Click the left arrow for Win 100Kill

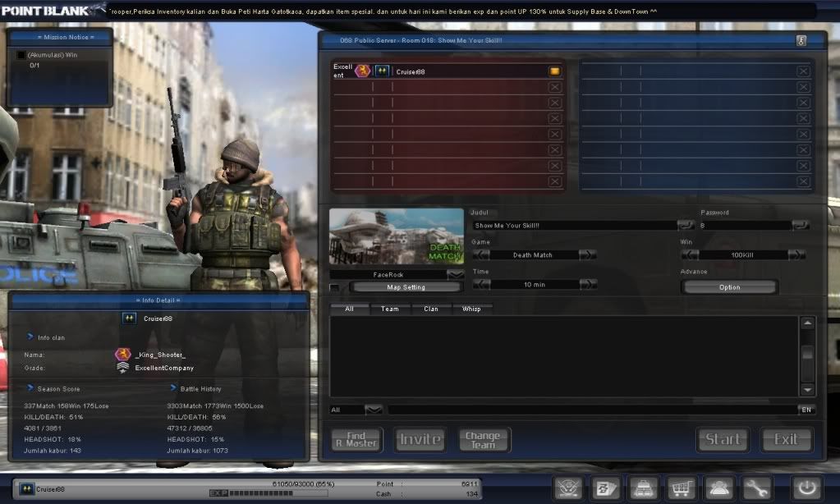[690, 255]
